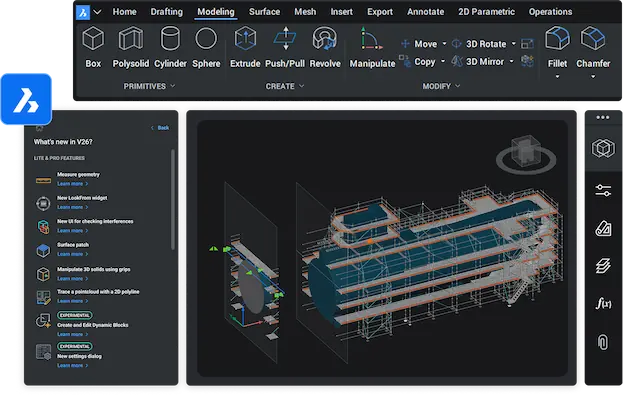Click the Surface patch feature icon
623x395 pixels.
point(43,250)
